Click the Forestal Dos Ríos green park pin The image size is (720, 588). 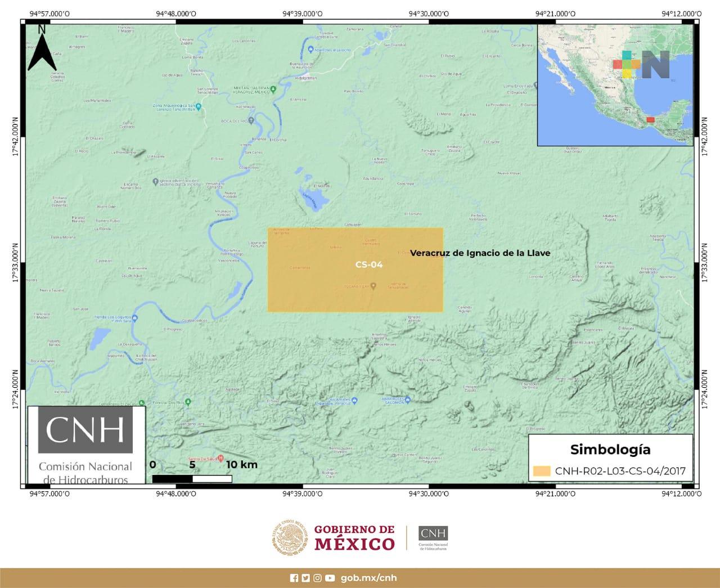pos(189,401)
